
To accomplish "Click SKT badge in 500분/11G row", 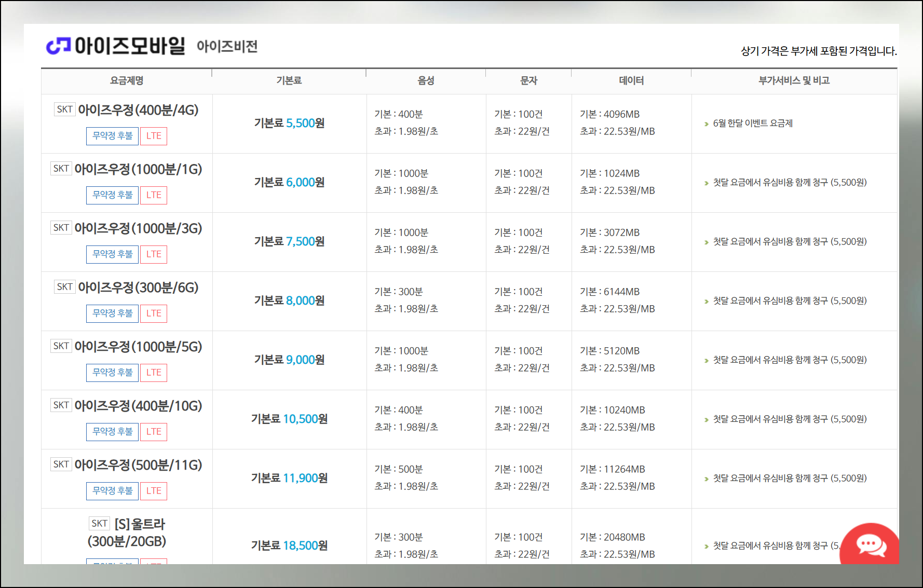I will tap(61, 464).
